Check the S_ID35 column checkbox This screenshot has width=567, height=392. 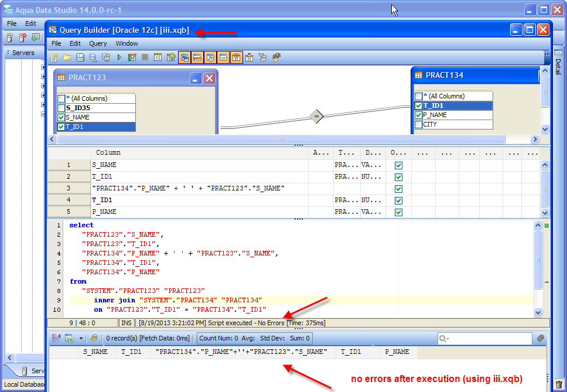click(61, 108)
